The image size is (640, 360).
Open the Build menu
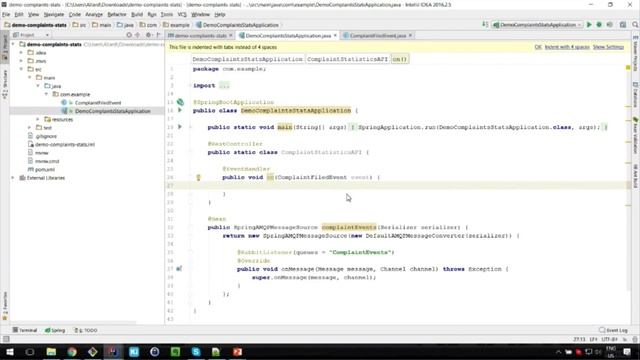pyautogui.click(x=137, y=14)
